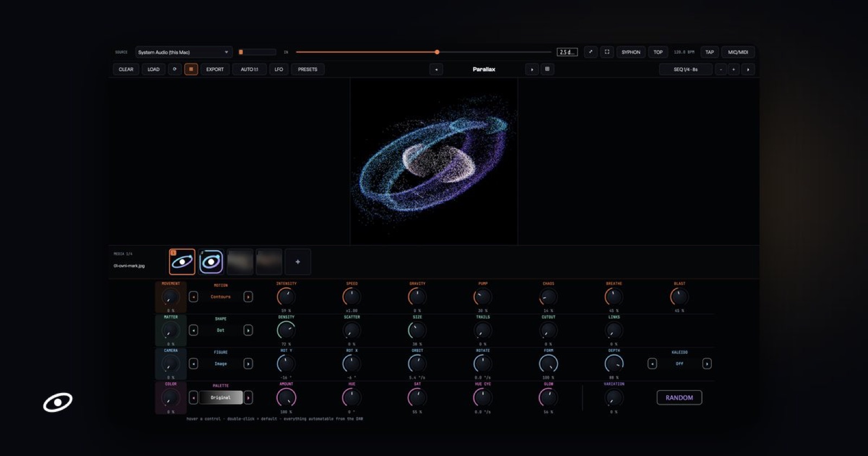Click the CLEAR button
The height and width of the screenshot is (456, 868).
coord(126,69)
